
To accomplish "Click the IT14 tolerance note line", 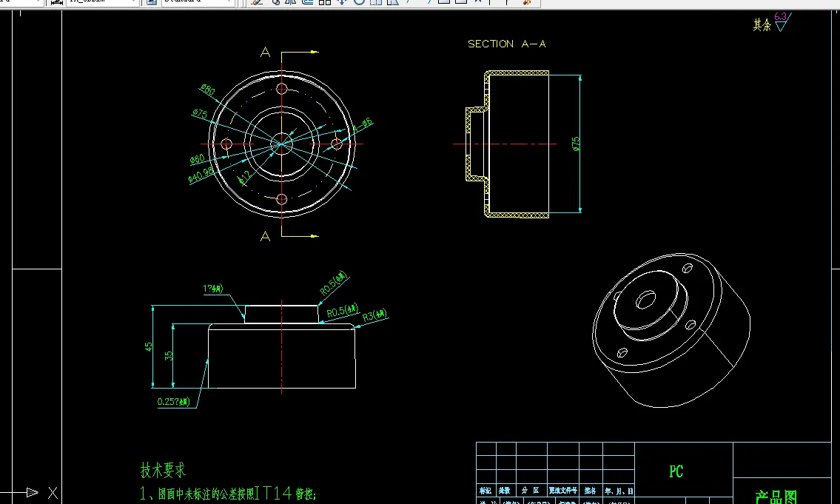I will click(229, 494).
